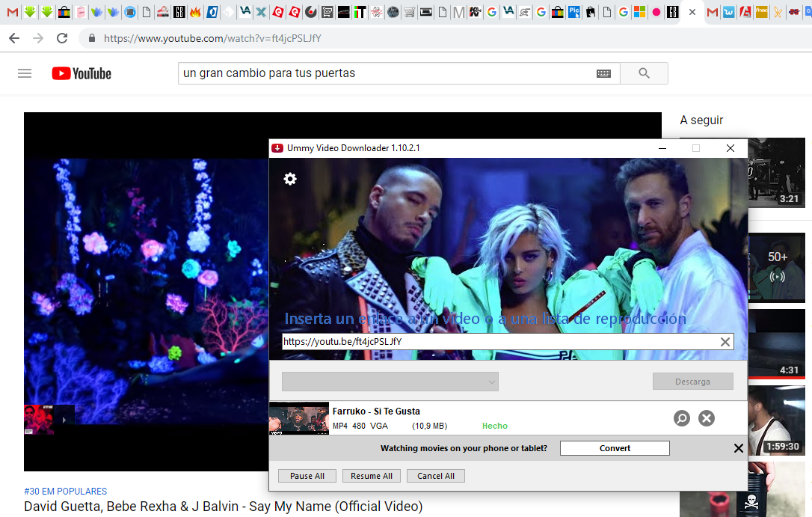Viewport: 812px width, 517px height.
Task: Click the YouTube search magnifier button
Action: pyautogui.click(x=644, y=73)
